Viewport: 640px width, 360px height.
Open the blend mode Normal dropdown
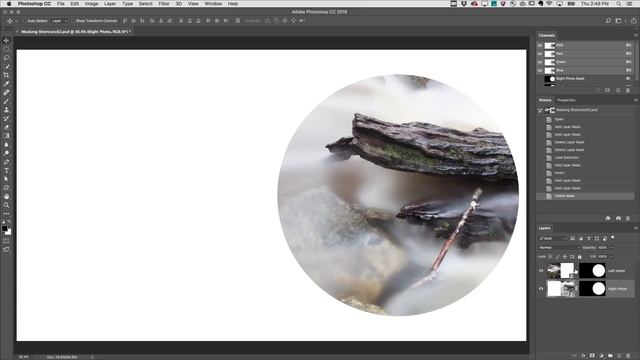point(559,247)
